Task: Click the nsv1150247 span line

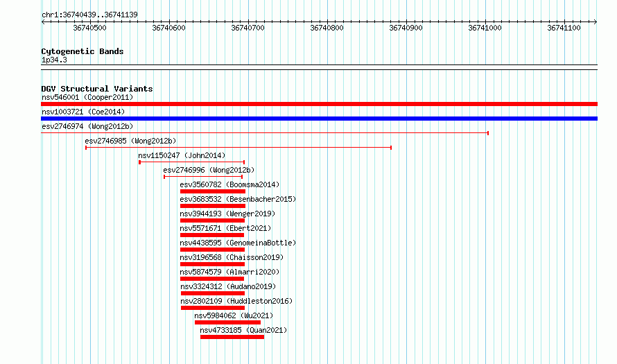Action: (x=191, y=162)
